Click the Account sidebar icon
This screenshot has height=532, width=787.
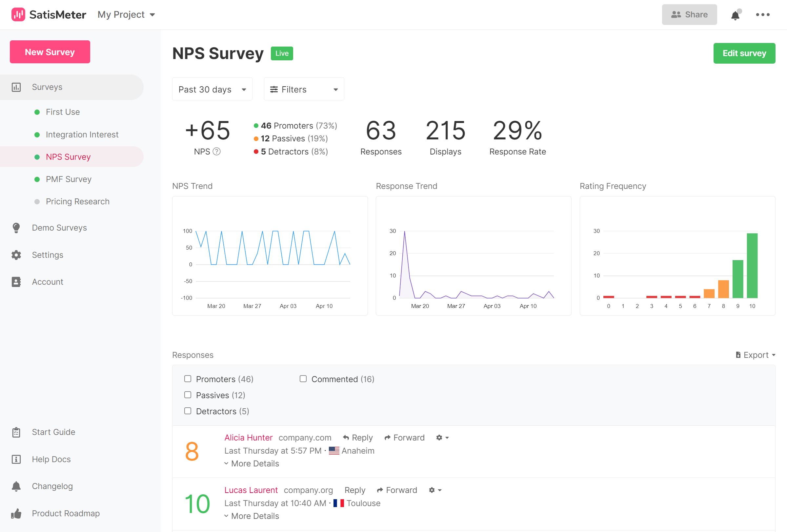point(16,281)
